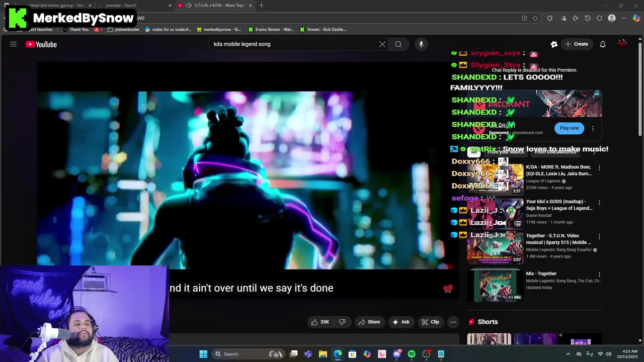644x362 pixels.
Task: Open Discord from the taskbar
Action: 397,354
